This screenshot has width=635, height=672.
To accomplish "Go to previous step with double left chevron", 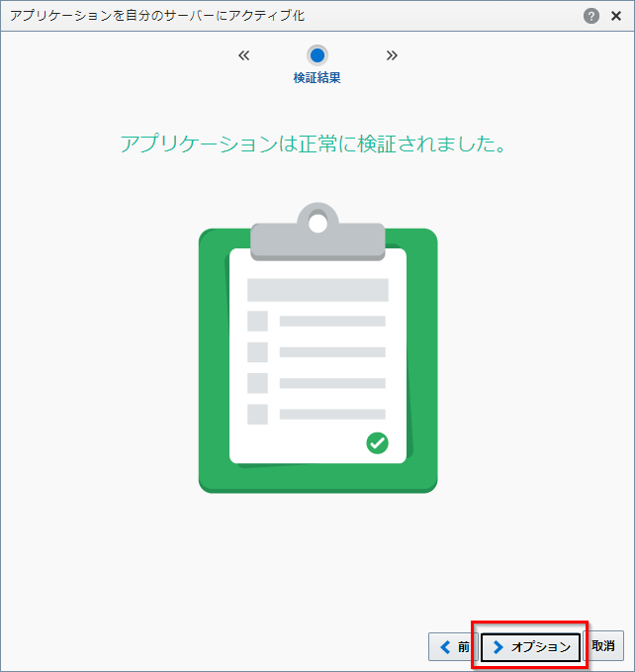I will [244, 55].
